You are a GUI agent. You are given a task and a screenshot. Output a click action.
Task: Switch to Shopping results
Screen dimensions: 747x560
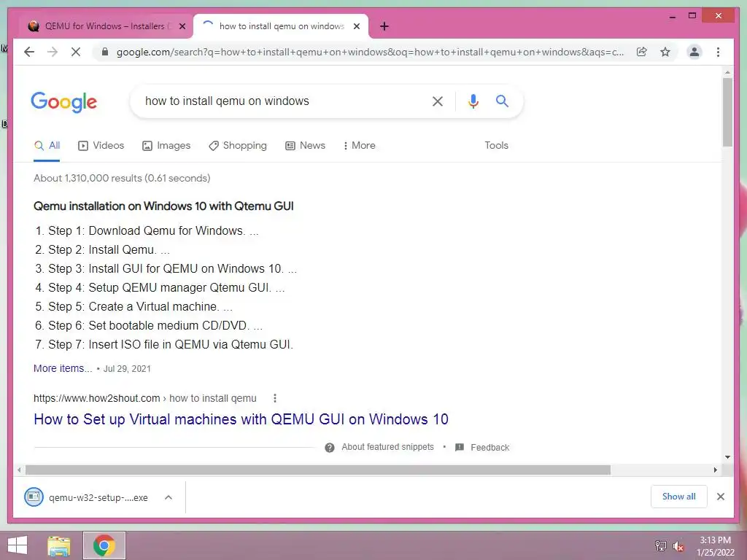[x=238, y=146]
